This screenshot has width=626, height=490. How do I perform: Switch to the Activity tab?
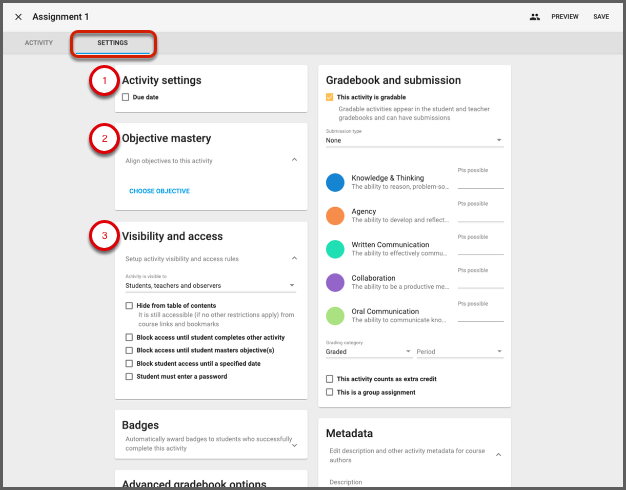pos(39,44)
